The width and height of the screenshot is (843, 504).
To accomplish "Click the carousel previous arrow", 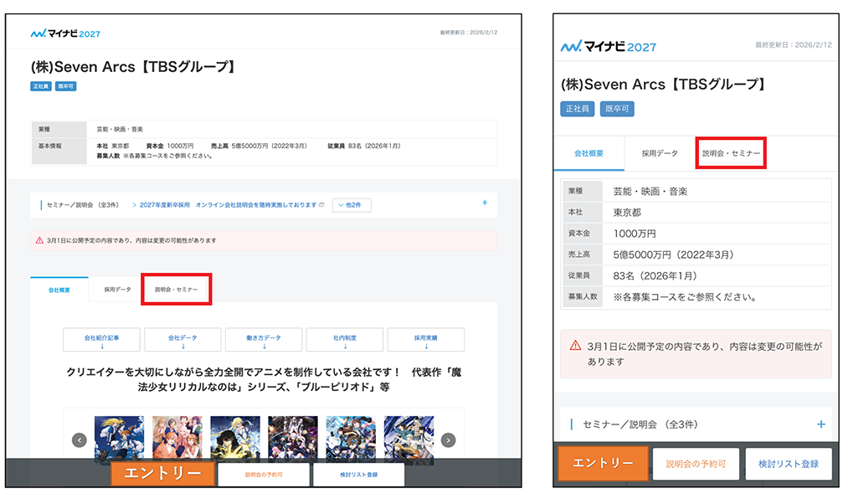I will coord(80,439).
